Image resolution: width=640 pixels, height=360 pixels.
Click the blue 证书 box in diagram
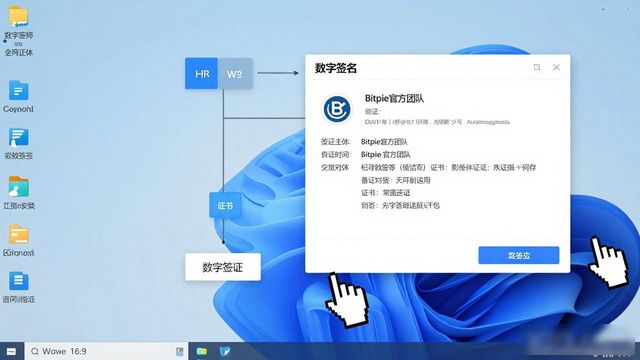click(225, 205)
